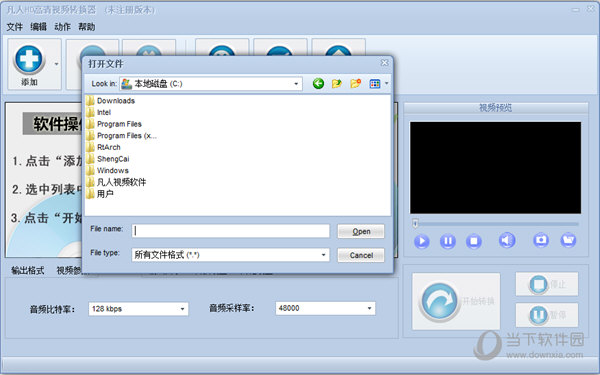Click the Cancel button
The image size is (600, 375).
(361, 255)
